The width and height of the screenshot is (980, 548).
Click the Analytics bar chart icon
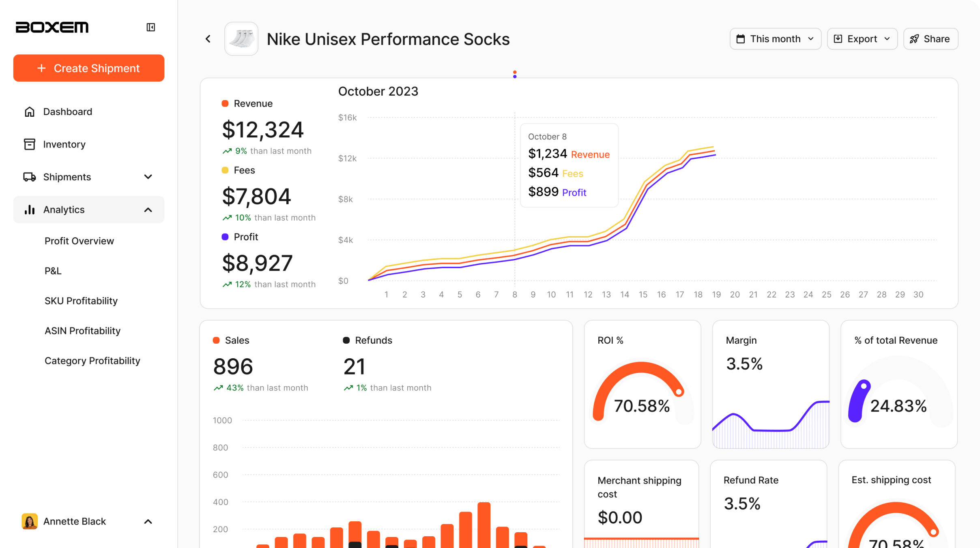[x=30, y=210]
